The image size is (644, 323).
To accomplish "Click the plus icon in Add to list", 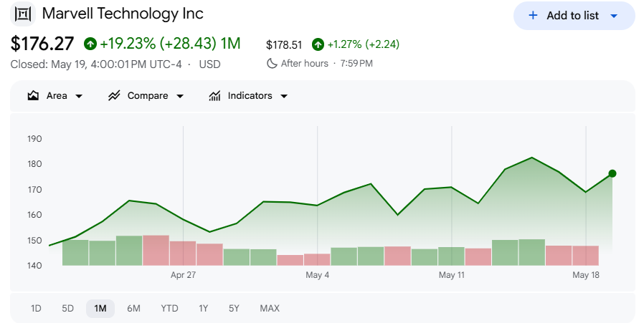I will pyautogui.click(x=533, y=16).
